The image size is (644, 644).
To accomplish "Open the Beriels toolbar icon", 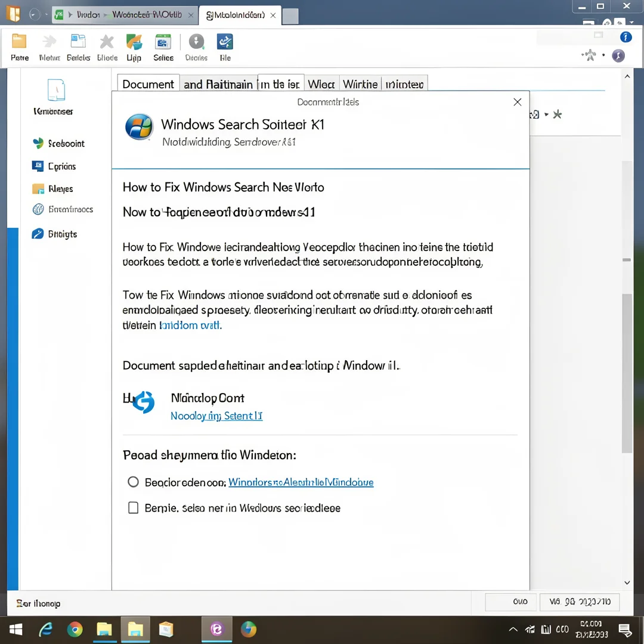I will (78, 42).
